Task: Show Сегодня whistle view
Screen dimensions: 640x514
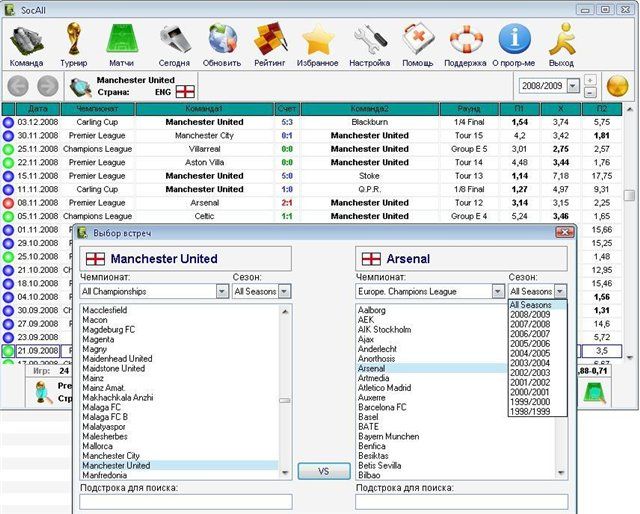Action: tap(174, 45)
